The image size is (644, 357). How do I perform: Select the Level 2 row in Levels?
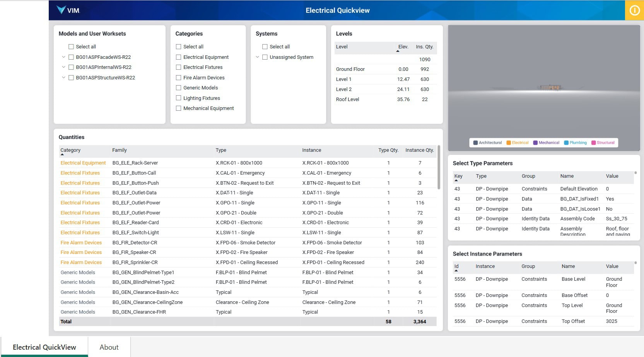pos(386,89)
